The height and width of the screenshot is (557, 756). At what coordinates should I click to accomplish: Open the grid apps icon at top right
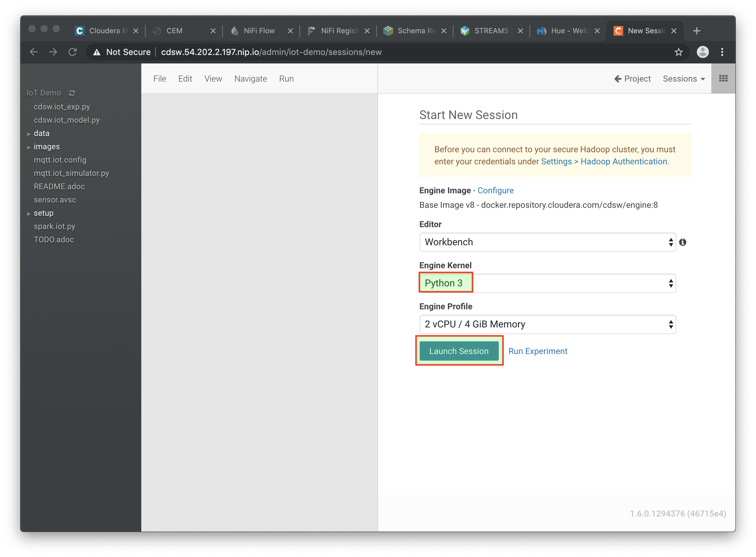pos(723,79)
